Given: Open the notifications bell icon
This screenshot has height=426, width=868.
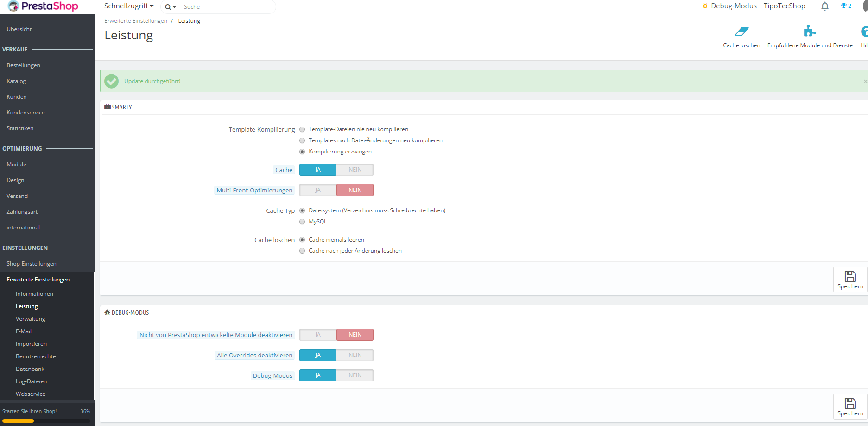Looking at the screenshot, I should 825,6.
